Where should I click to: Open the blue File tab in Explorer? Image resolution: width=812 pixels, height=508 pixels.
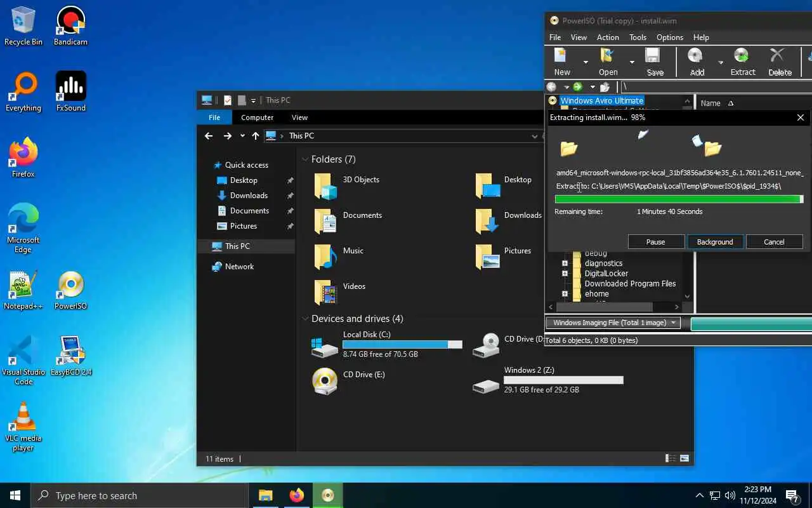(214, 117)
